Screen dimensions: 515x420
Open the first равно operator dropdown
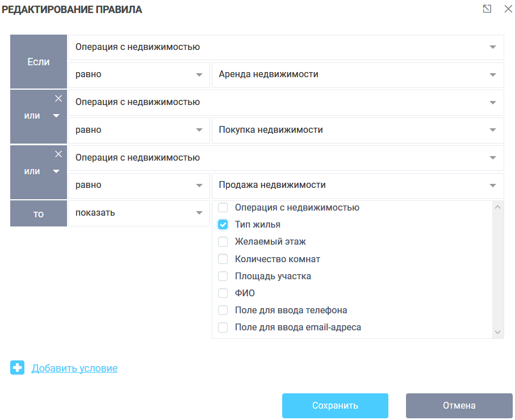tap(200, 74)
